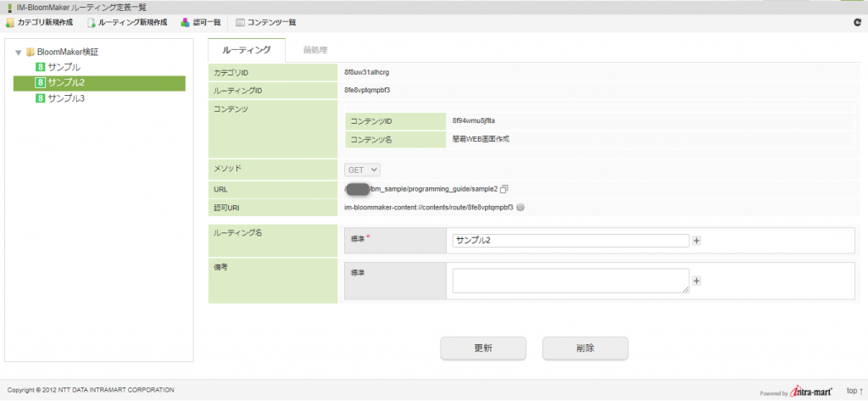This screenshot has width=868, height=401.
Task: Click the copyright text in the footer
Action: 91,390
